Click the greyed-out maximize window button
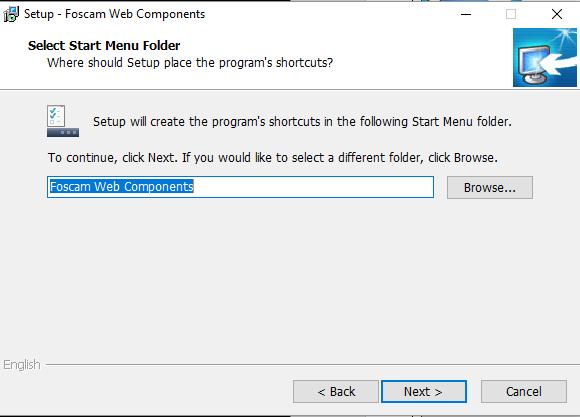580x417 pixels. tap(511, 14)
